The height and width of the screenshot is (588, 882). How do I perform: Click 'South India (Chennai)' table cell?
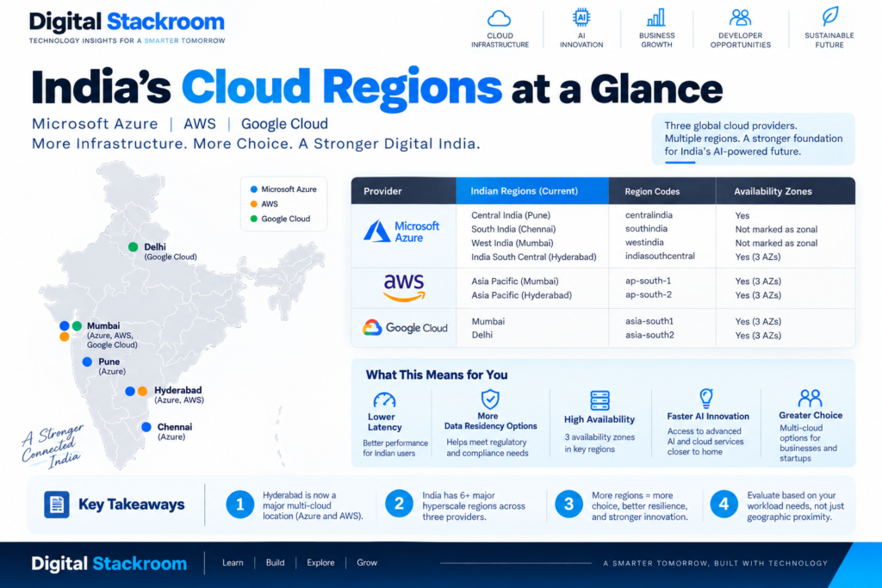pyautogui.click(x=513, y=229)
